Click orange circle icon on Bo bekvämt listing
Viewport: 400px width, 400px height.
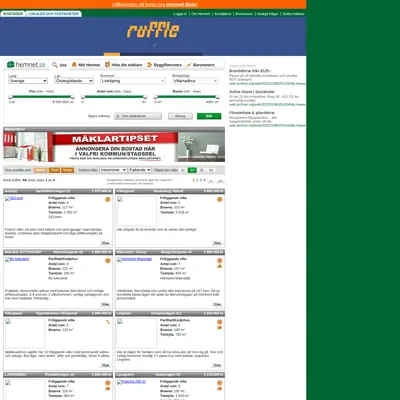tap(108, 261)
